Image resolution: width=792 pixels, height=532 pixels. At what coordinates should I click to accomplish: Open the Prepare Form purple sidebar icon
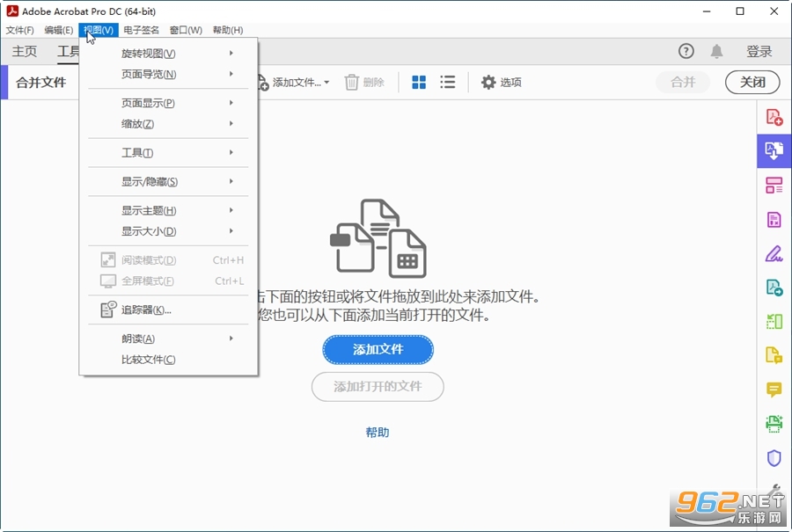click(x=774, y=220)
